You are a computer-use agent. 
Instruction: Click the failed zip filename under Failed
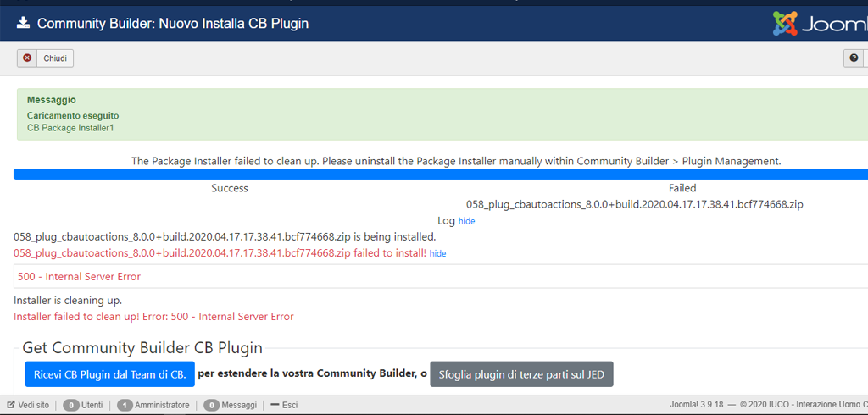click(x=634, y=204)
